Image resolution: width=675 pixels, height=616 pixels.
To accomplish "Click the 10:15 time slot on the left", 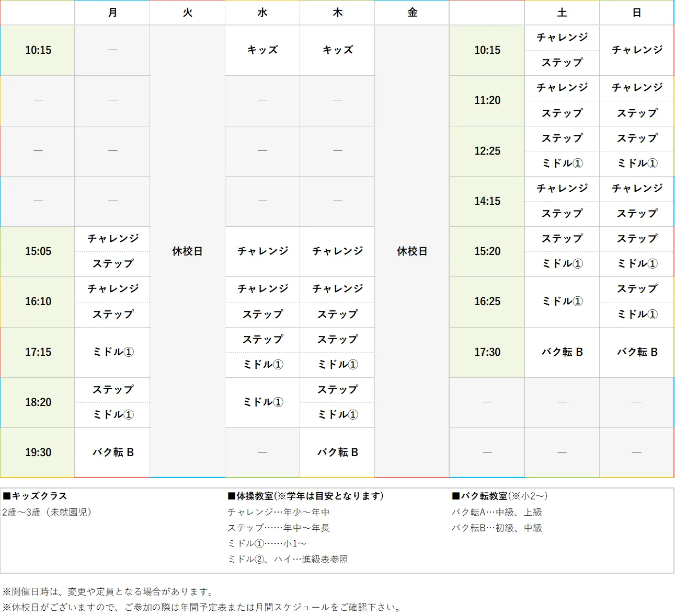I will (x=37, y=50).
